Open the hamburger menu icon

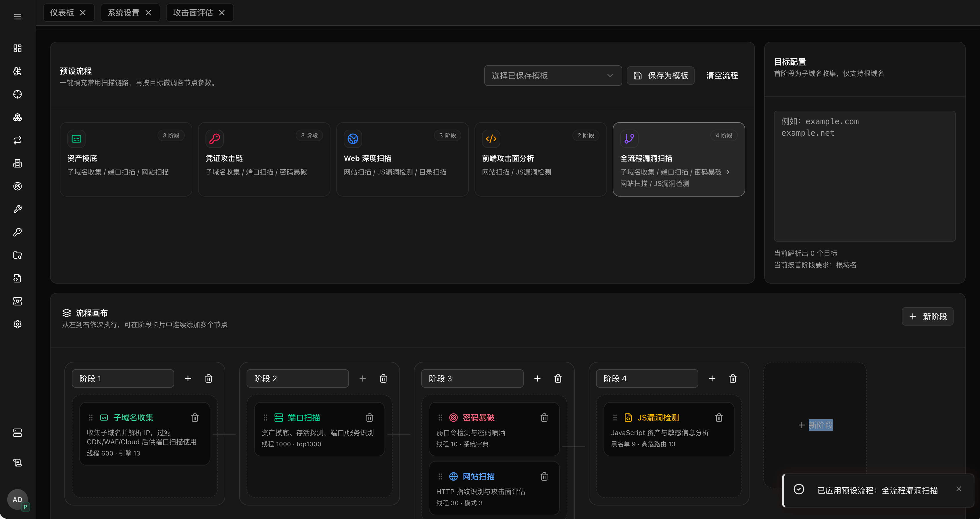(x=18, y=17)
